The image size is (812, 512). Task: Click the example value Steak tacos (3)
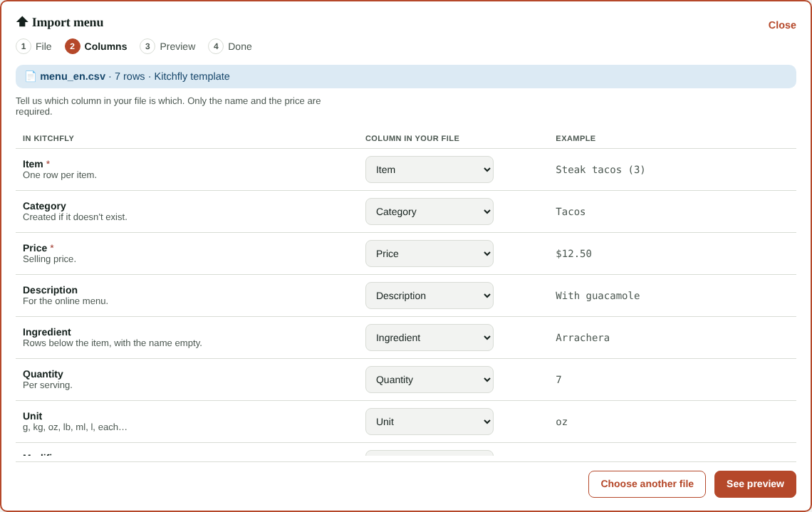coord(600,169)
